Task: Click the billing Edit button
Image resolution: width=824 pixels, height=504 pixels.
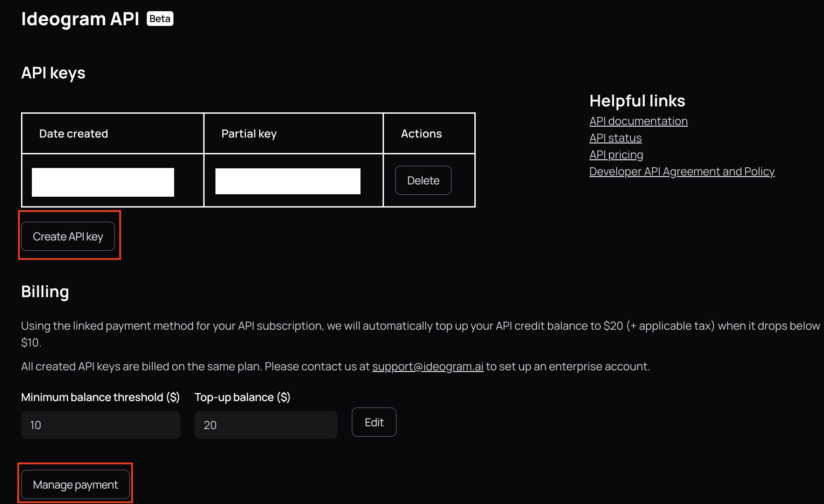Action: pyautogui.click(x=374, y=422)
